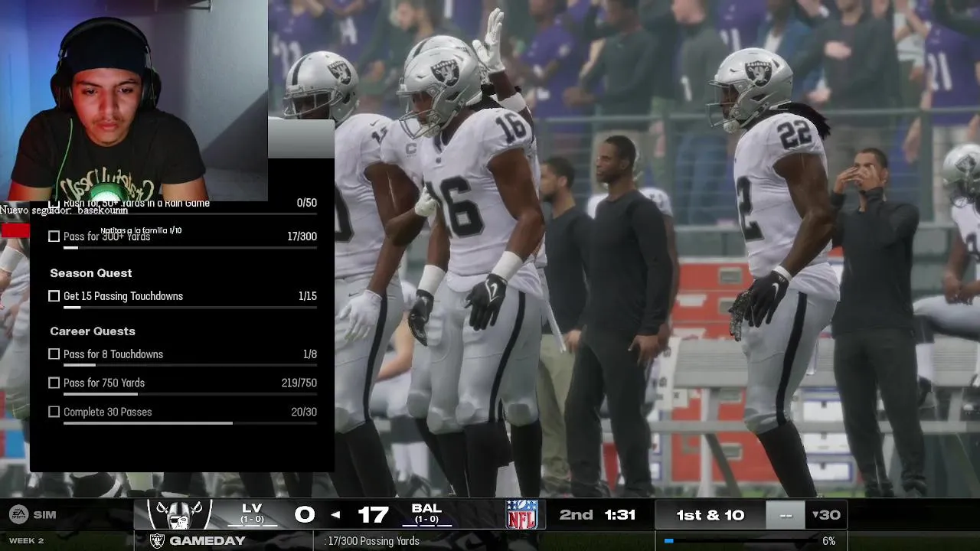
Task: Click the Complete 30 Passes progress bar
Action: 190,422
